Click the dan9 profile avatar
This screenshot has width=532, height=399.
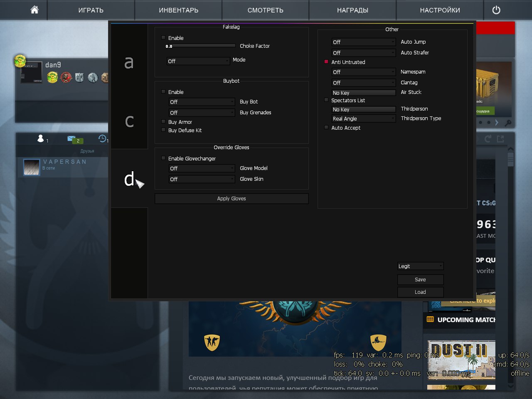tap(32, 72)
